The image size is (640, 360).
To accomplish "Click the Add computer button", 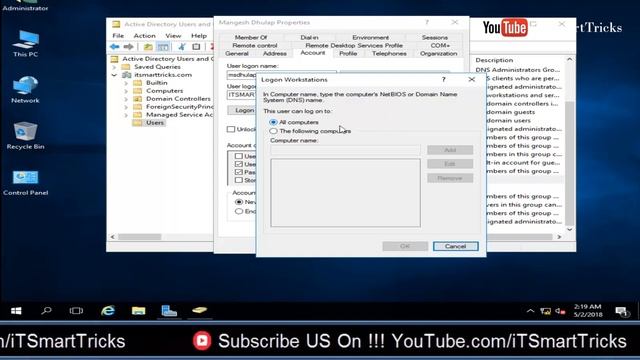I will point(450,150).
